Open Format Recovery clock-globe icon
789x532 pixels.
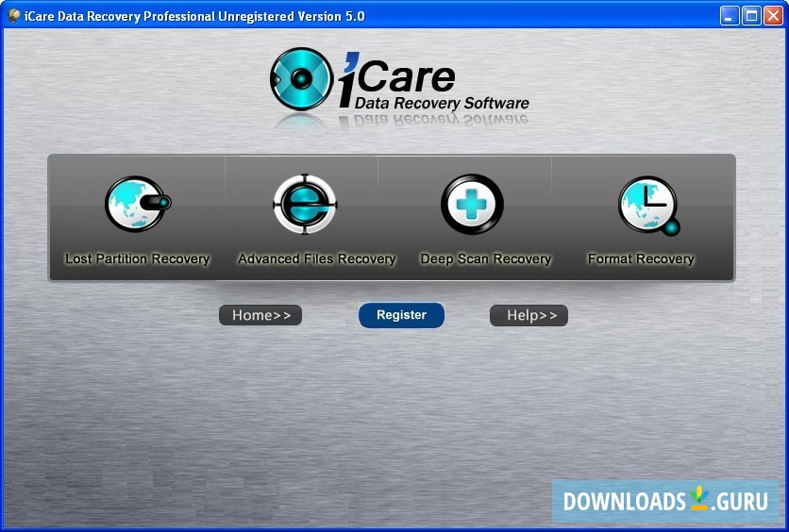pyautogui.click(x=648, y=206)
